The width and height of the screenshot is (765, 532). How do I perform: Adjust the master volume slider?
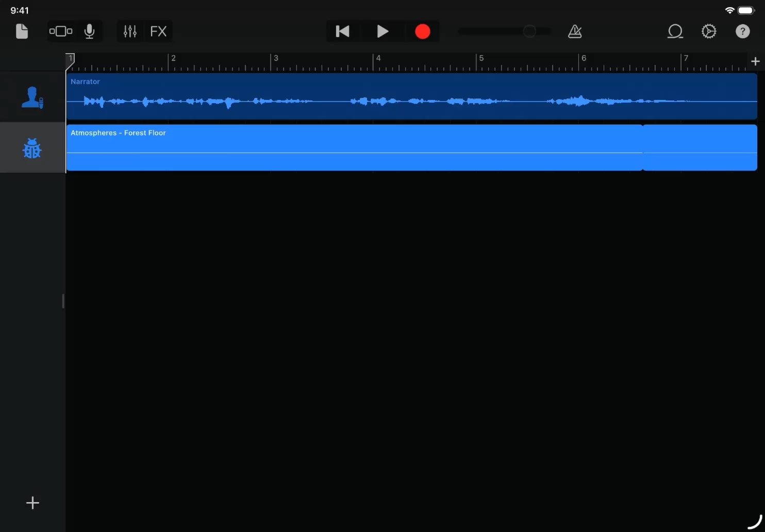point(529,31)
